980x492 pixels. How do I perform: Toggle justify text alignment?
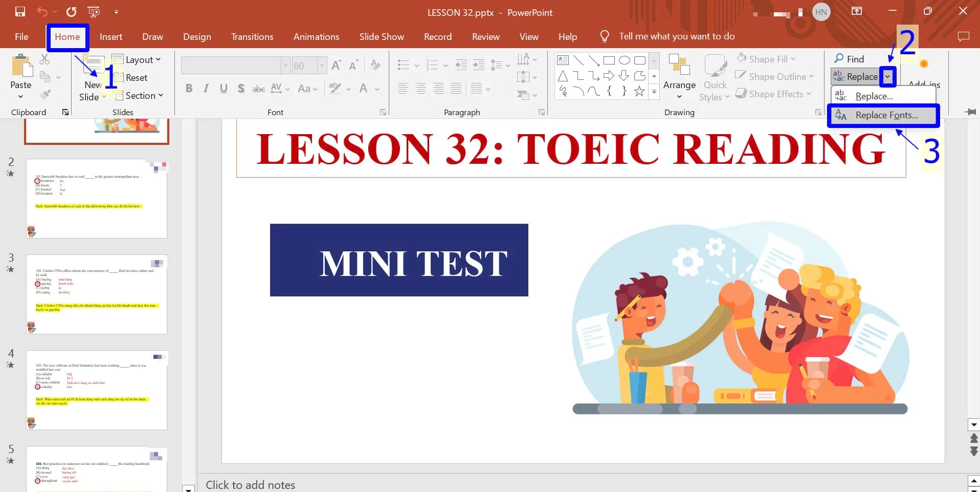456,89
